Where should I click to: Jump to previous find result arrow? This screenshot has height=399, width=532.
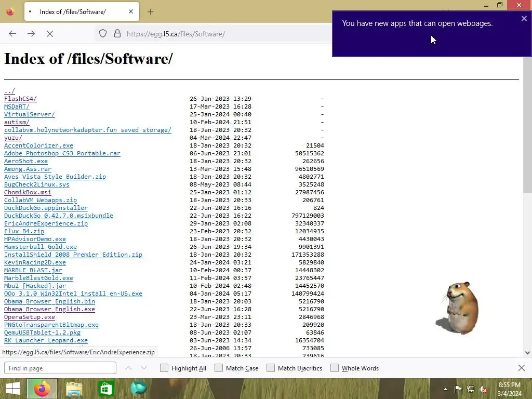point(128,368)
